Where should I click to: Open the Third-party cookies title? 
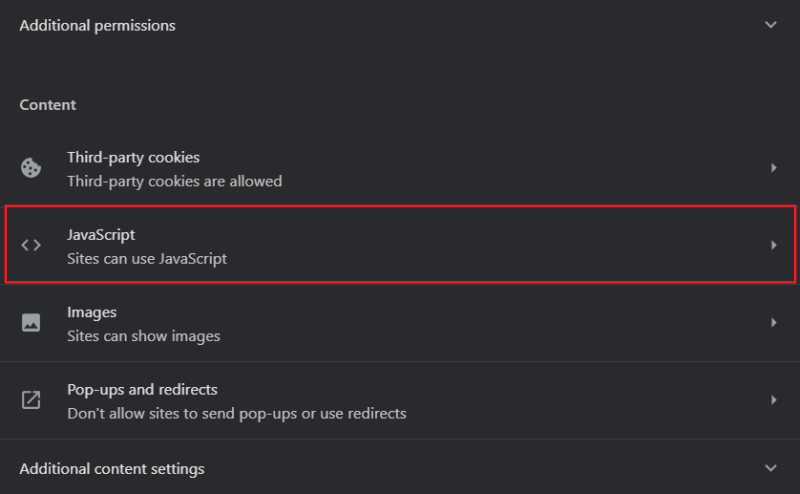[x=133, y=157]
